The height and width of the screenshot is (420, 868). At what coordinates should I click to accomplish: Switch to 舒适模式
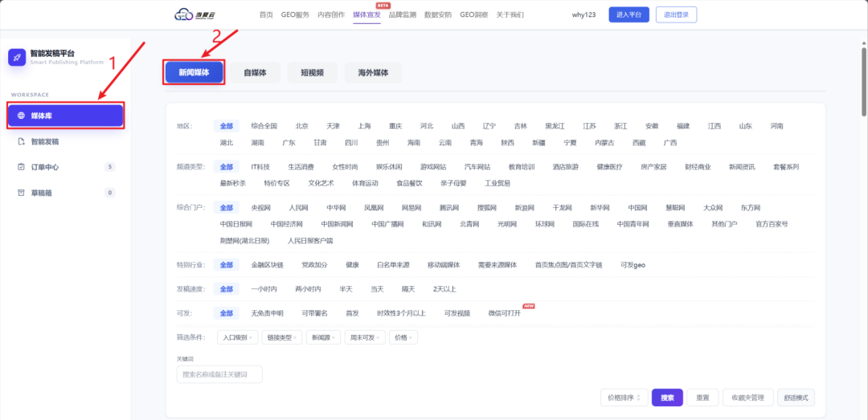click(x=796, y=398)
